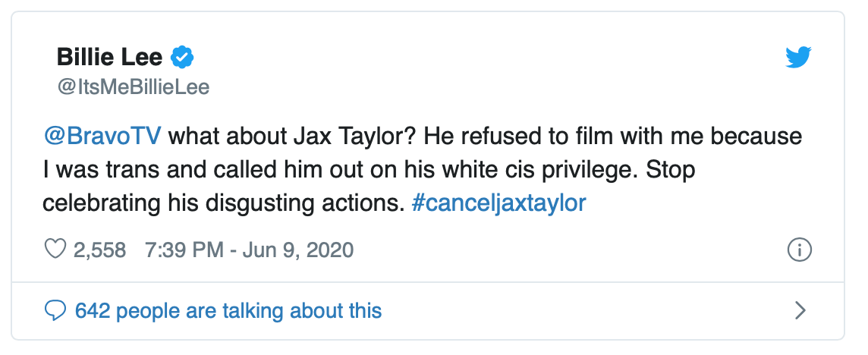The width and height of the screenshot is (868, 355).
Task: Click "642 people are talking about this"
Action: 228,309
